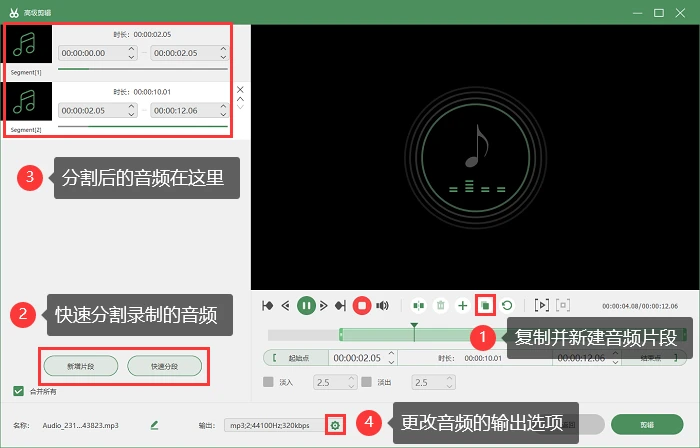Stop playback with red stop button
This screenshot has width=700, height=448.
click(x=362, y=306)
